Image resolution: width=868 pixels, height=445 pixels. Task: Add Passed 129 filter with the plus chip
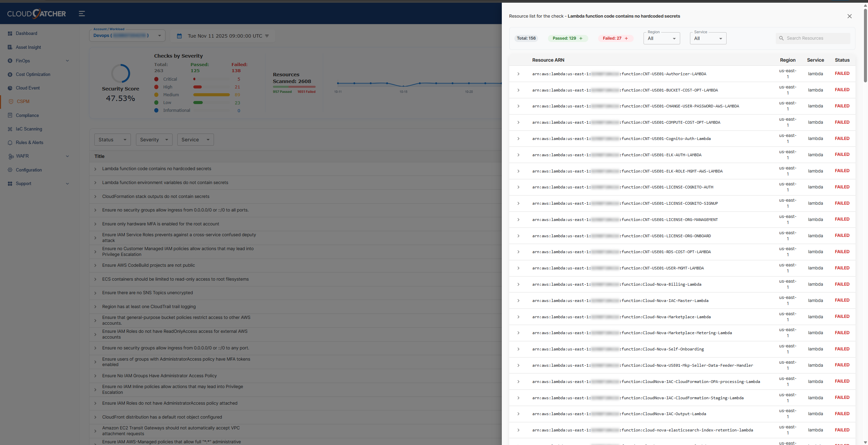(x=580, y=38)
